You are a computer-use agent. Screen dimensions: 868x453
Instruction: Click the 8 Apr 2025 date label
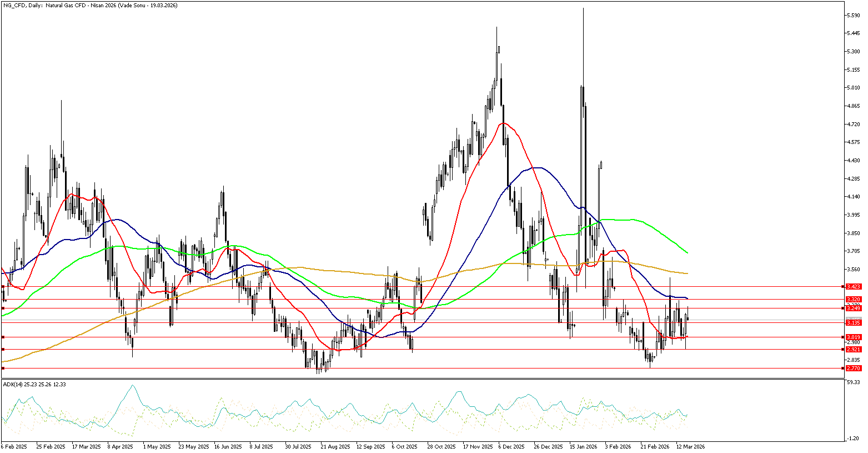point(120,446)
